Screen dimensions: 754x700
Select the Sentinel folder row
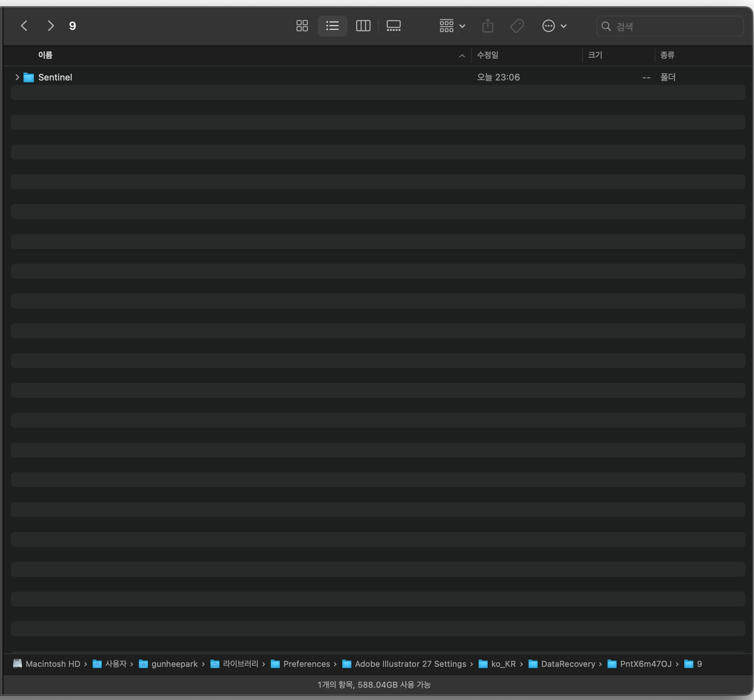tap(55, 77)
